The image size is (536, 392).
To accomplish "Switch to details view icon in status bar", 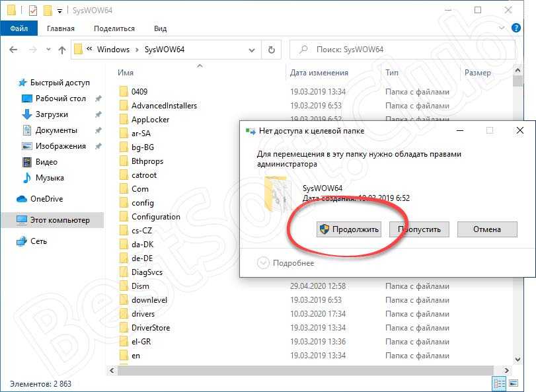I will (499, 383).
